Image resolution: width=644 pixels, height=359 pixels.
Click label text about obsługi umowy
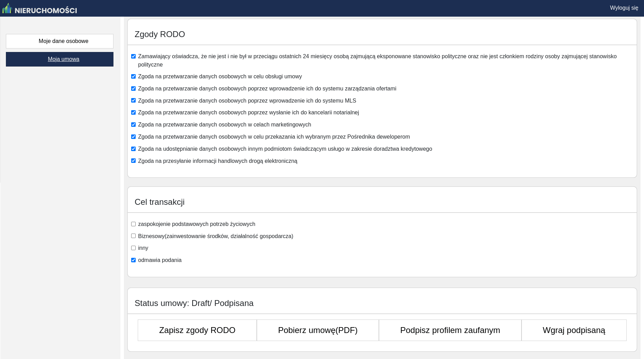tap(220, 77)
